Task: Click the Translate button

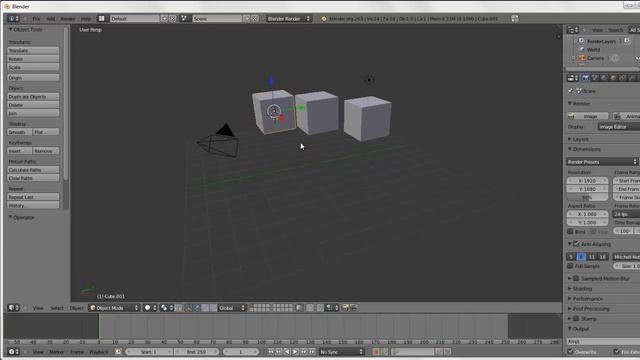Action: click(33, 51)
